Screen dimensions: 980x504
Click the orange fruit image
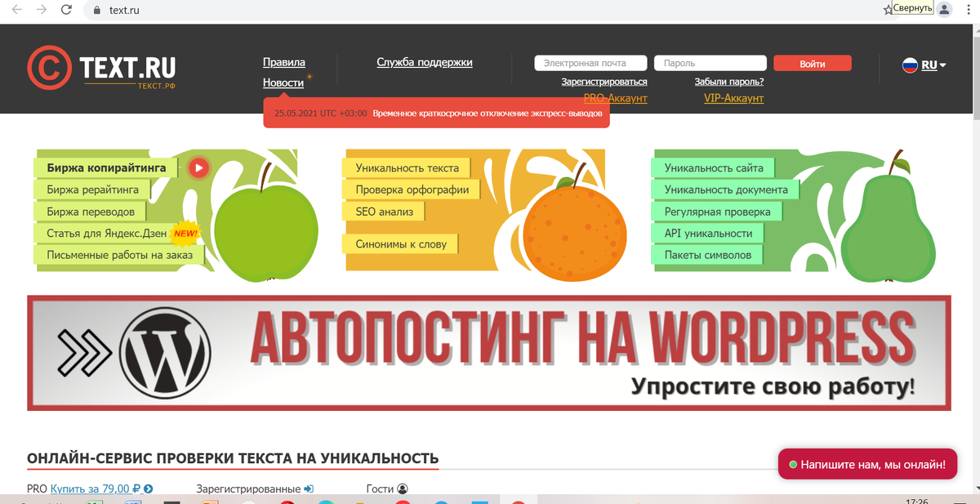pos(575,231)
